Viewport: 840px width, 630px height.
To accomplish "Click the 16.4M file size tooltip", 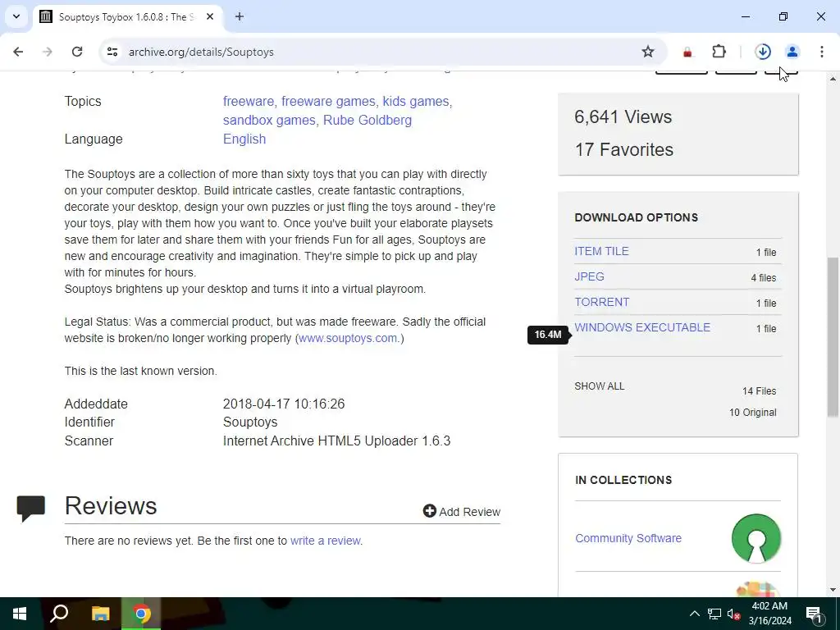I will pyautogui.click(x=547, y=335).
